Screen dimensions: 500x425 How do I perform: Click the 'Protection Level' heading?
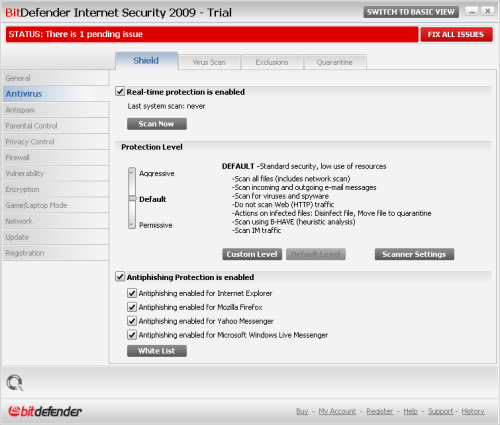(152, 147)
